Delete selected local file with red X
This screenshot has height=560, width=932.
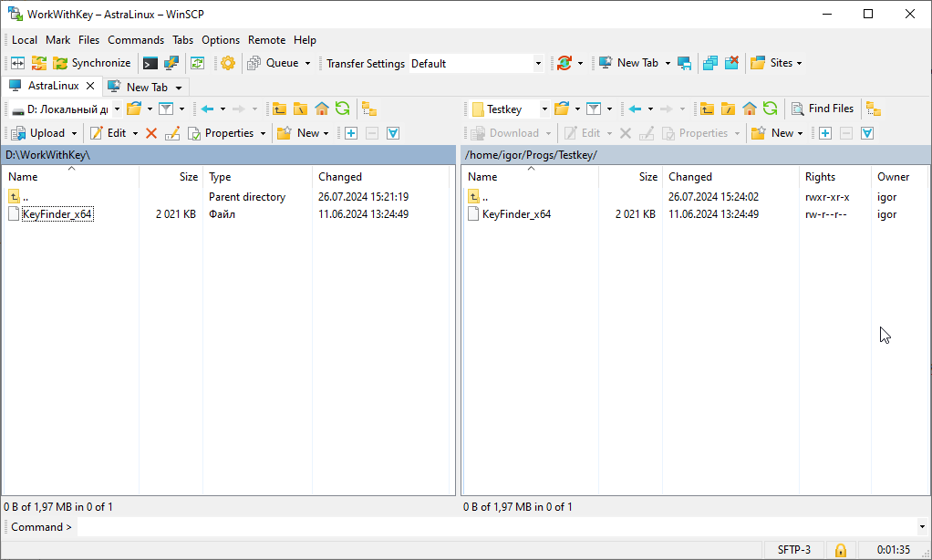[x=151, y=133]
